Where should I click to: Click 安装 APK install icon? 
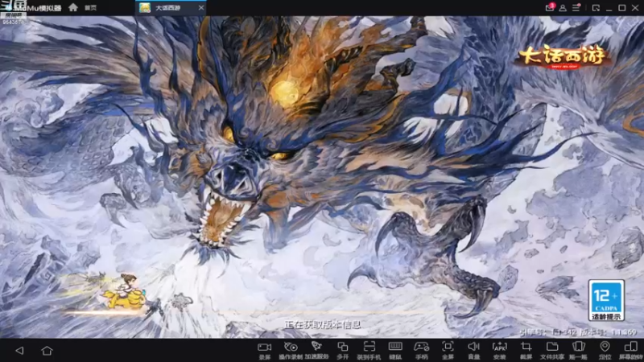499,351
